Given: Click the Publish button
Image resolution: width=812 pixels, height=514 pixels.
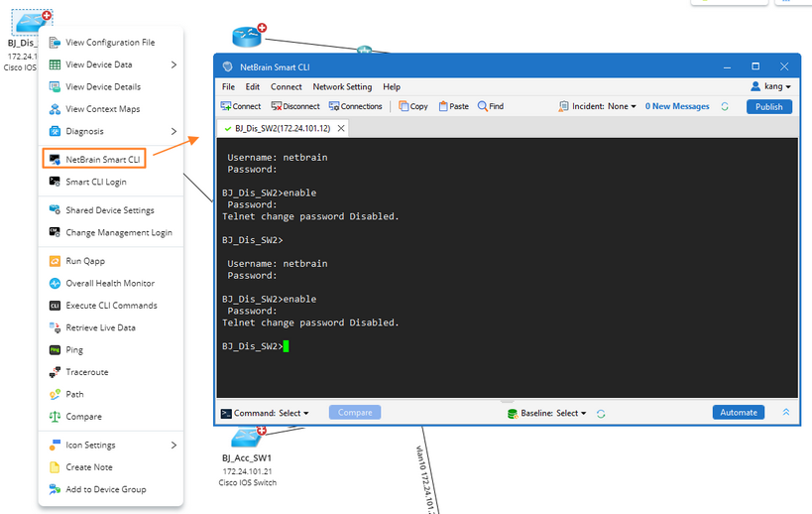Looking at the screenshot, I should [x=768, y=107].
